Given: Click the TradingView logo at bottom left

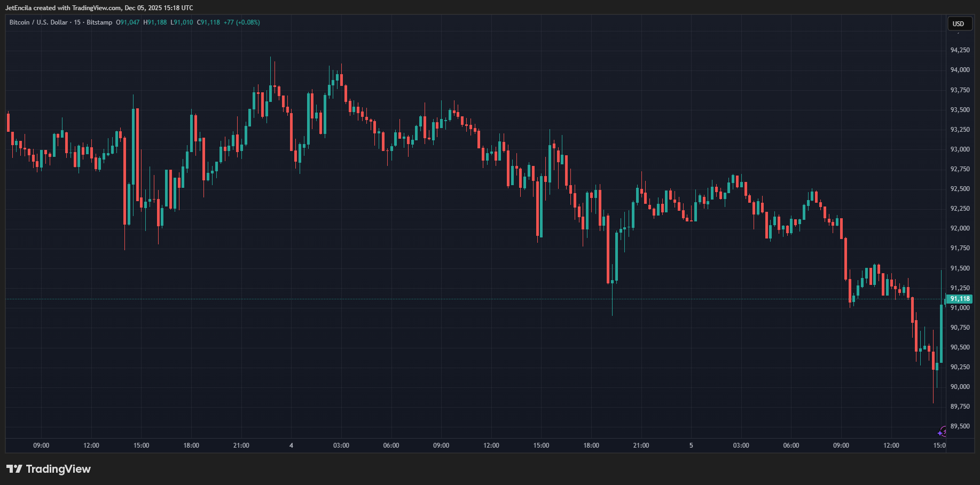Looking at the screenshot, I should coord(48,469).
